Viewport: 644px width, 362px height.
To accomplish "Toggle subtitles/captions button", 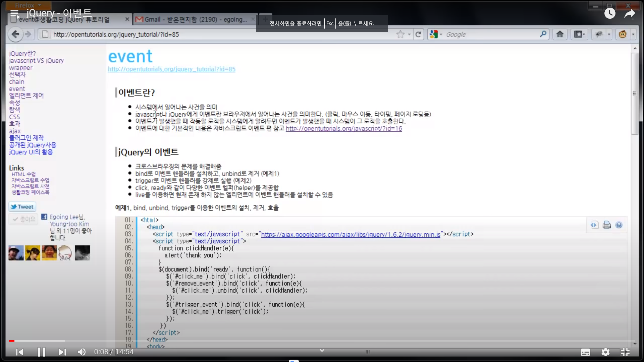I will (x=585, y=352).
